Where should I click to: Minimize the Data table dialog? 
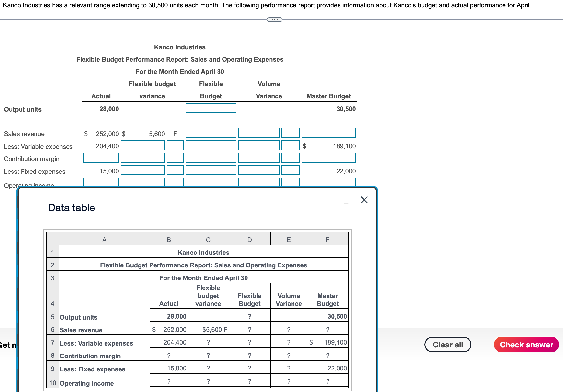(x=346, y=203)
